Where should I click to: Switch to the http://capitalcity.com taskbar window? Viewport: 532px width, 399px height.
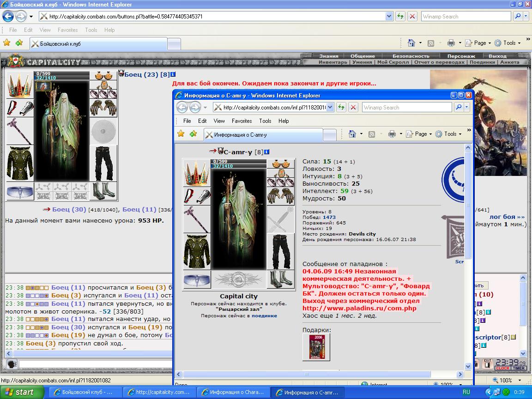[159, 392]
